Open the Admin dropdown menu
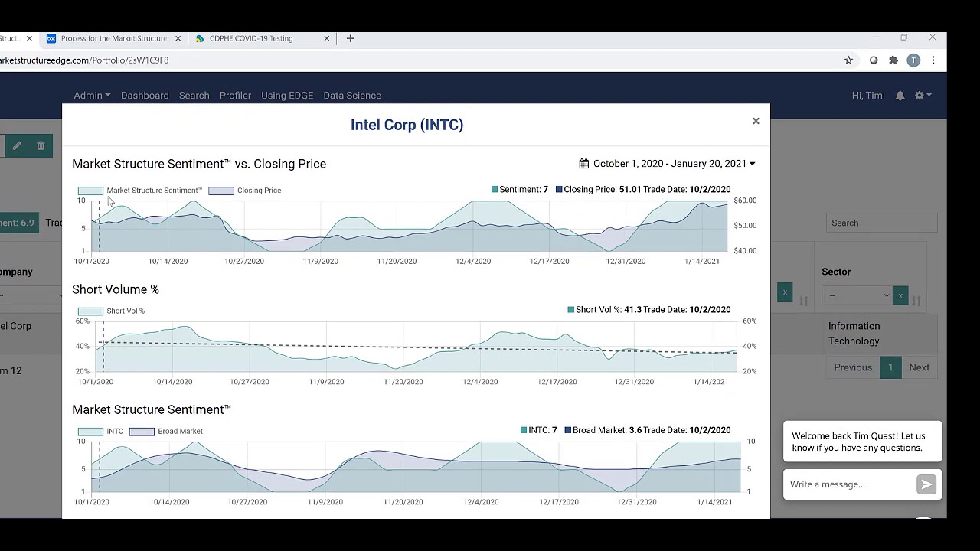The image size is (980, 551). (92, 96)
